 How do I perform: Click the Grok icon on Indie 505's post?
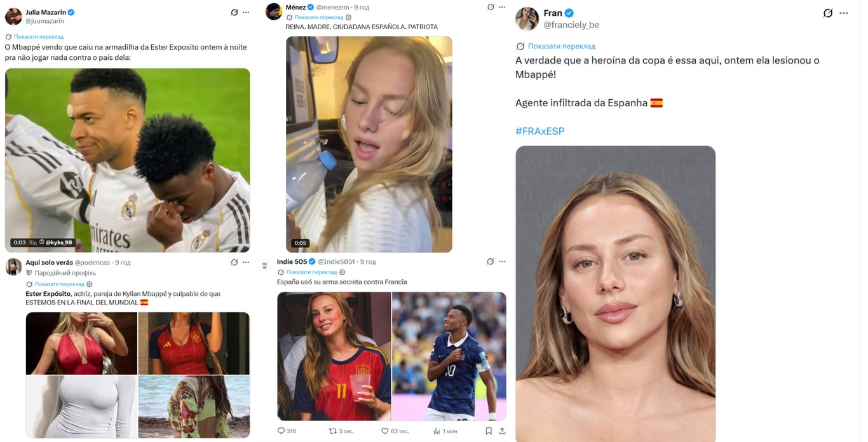(491, 261)
